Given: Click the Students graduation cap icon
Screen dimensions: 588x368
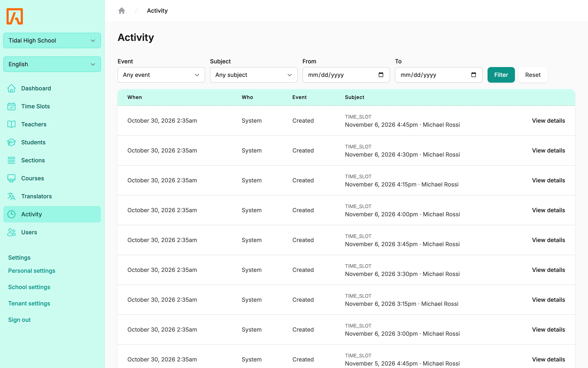Looking at the screenshot, I should click(x=11, y=142).
